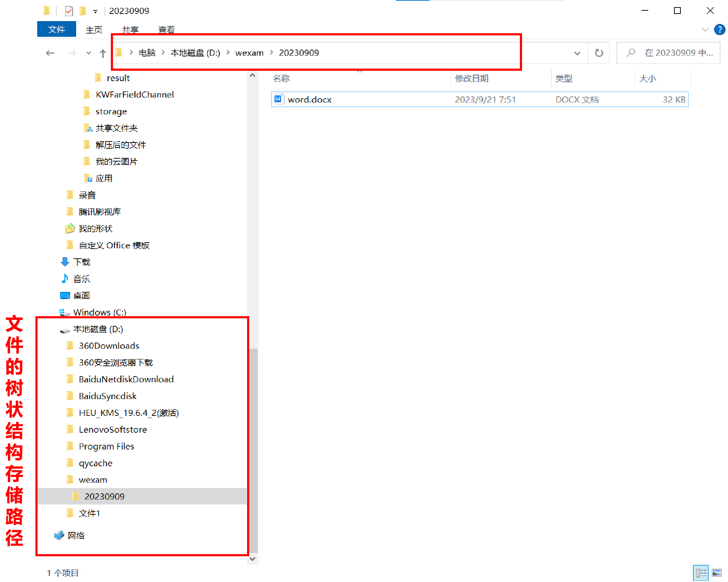Switch to the 查看 ribbon tab
This screenshot has width=728, height=582.
(x=166, y=29)
